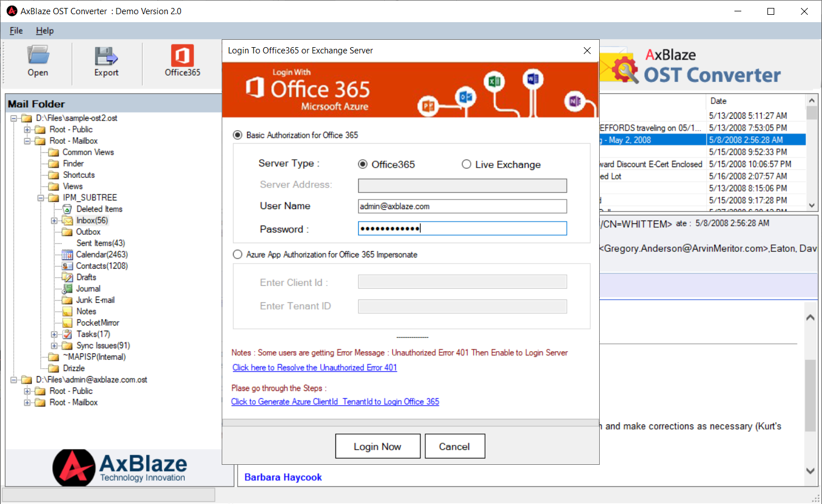Expand the Inbox(56) node

click(x=55, y=220)
